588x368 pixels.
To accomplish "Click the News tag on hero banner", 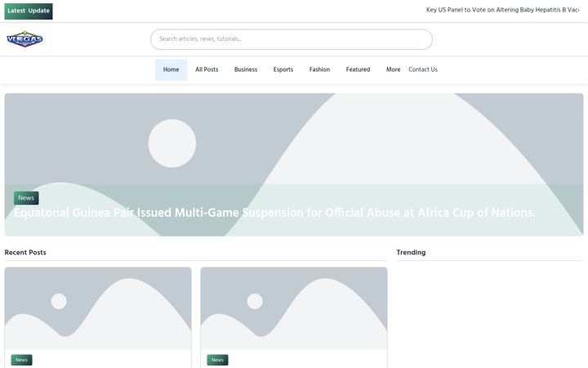I will point(26,198).
